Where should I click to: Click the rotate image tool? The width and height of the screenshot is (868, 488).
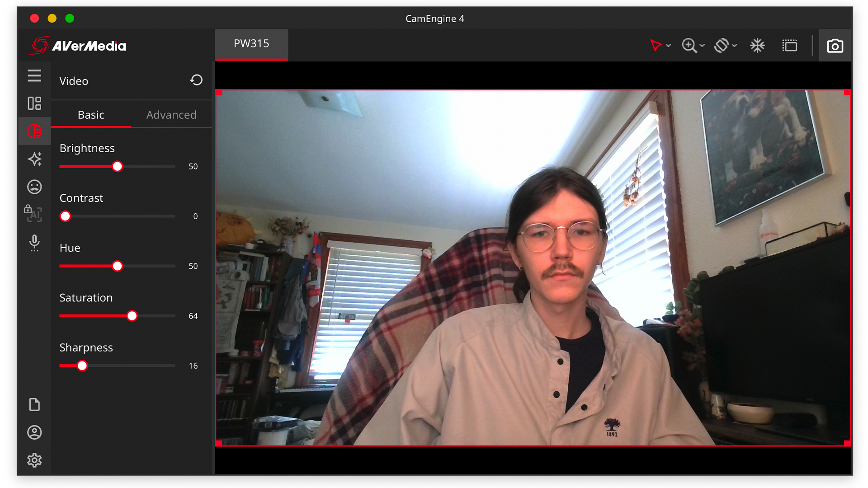[722, 45]
